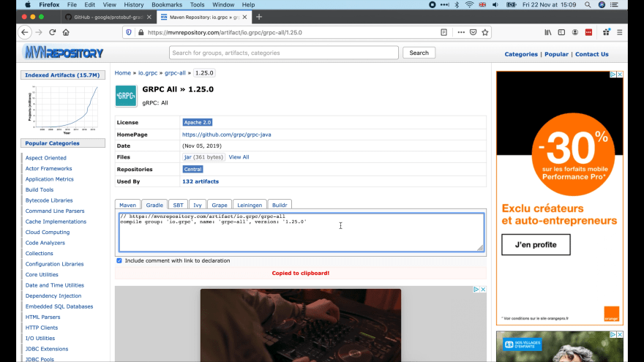Open the 132 artifacts link
The width and height of the screenshot is (644, 362).
[x=201, y=181]
